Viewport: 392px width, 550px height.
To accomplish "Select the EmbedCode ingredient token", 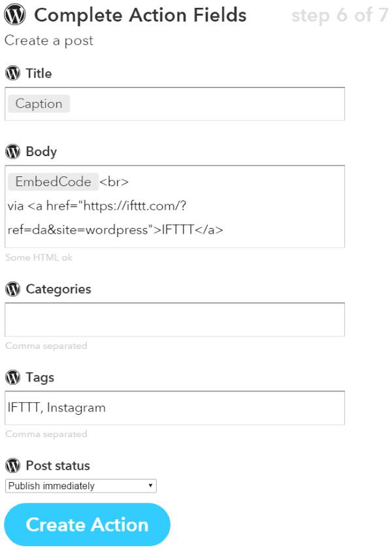I will [52, 182].
